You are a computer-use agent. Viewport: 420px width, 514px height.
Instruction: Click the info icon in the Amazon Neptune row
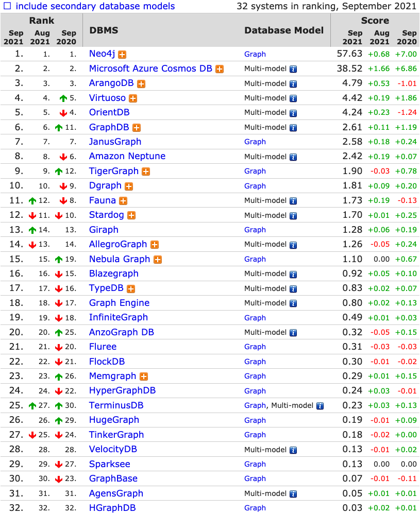[x=293, y=157]
